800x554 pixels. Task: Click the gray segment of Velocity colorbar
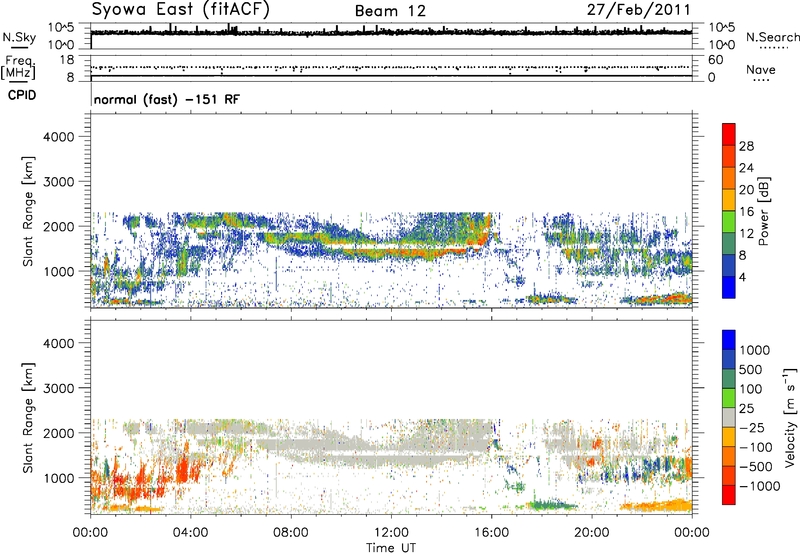pos(729,418)
